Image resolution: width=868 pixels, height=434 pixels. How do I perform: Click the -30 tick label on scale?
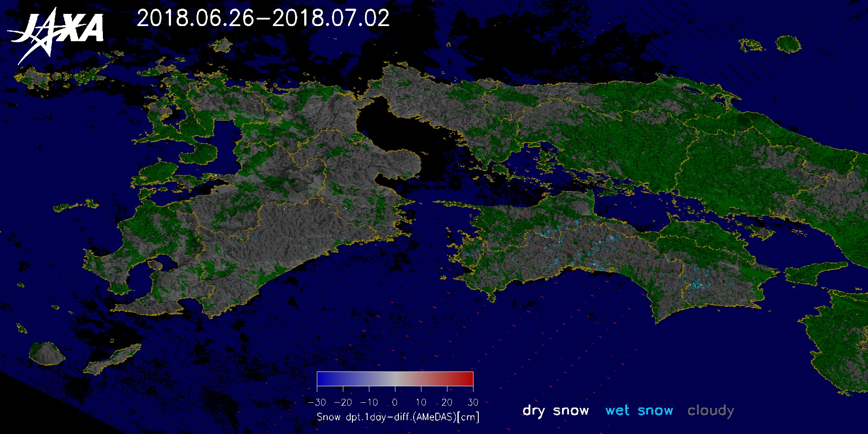[317, 402]
